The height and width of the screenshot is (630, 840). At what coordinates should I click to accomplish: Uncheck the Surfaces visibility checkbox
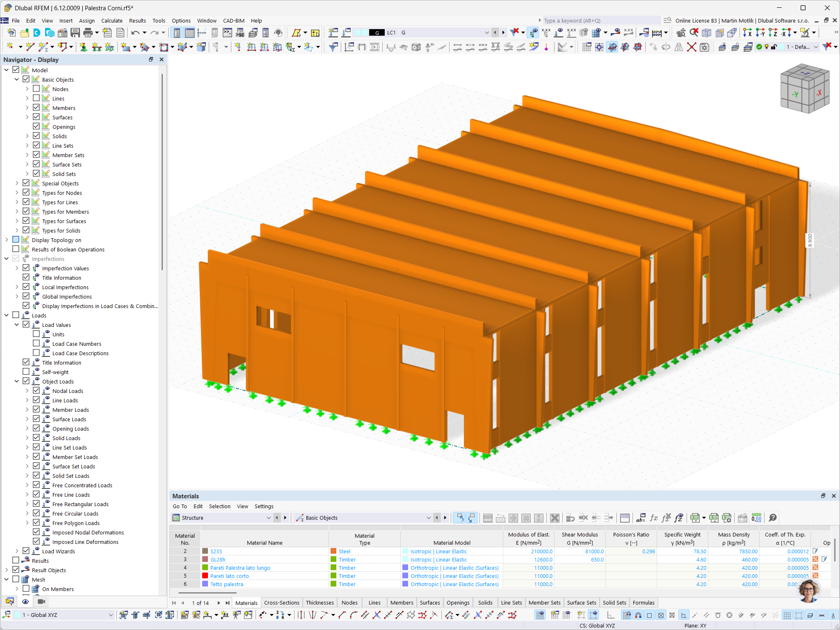[36, 117]
